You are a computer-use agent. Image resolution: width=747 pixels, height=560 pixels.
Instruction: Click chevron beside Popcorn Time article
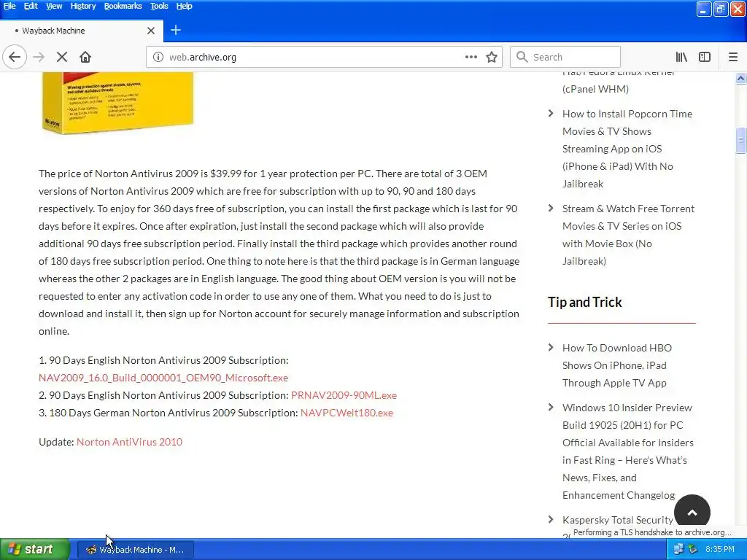click(x=551, y=113)
